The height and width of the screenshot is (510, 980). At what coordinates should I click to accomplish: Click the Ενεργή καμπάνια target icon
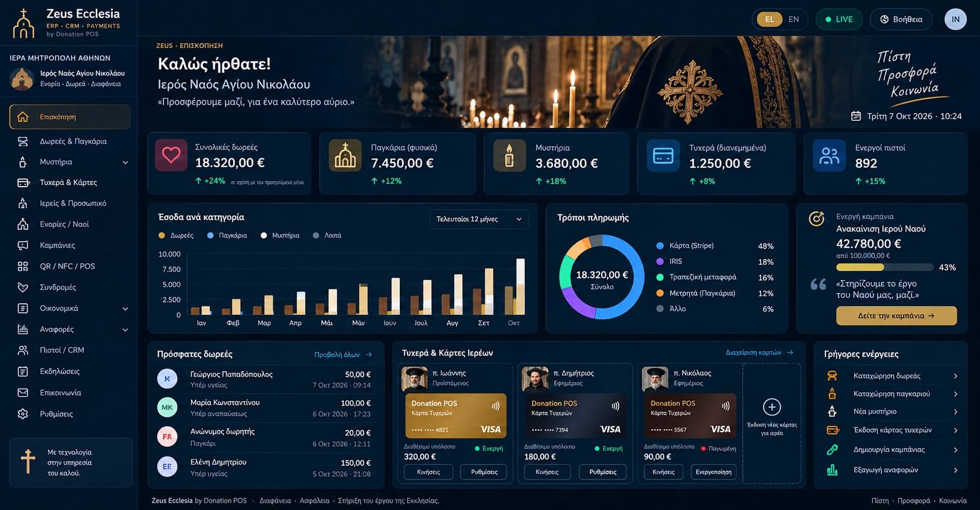pos(816,219)
